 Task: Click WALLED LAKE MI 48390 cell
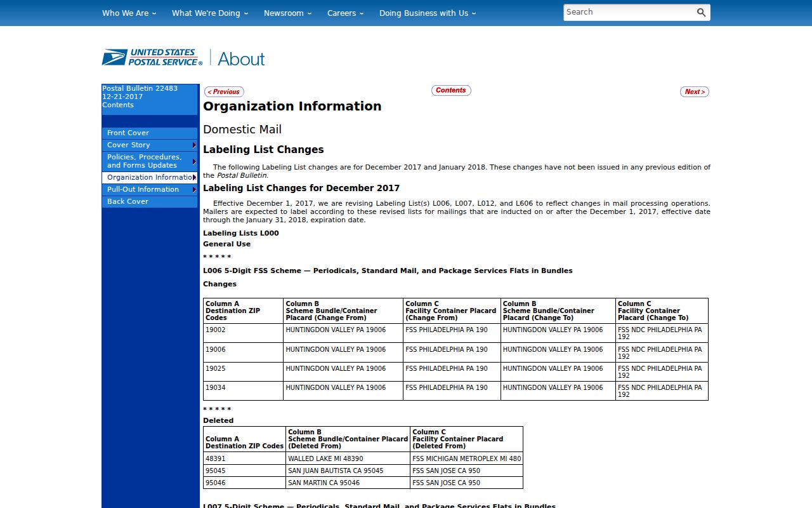348,458
